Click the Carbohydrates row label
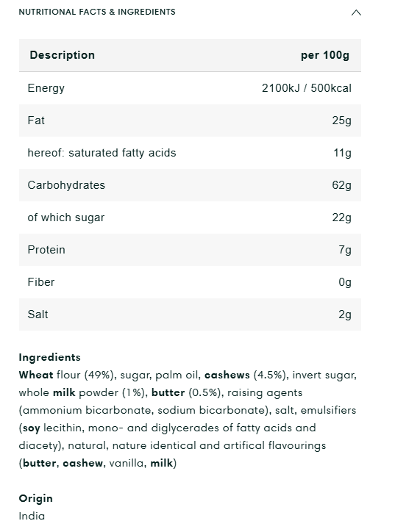This screenshot has height=532, width=395. click(x=66, y=185)
